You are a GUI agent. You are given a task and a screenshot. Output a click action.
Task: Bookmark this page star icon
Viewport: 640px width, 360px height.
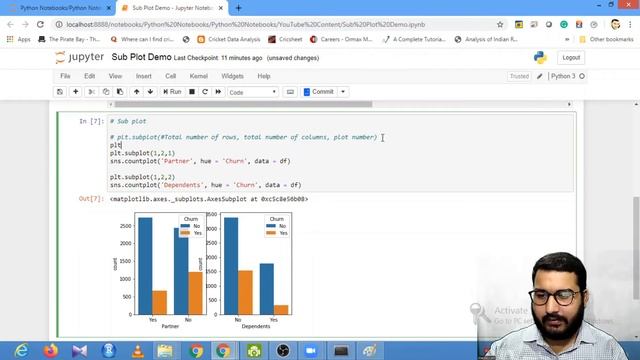click(x=500, y=24)
